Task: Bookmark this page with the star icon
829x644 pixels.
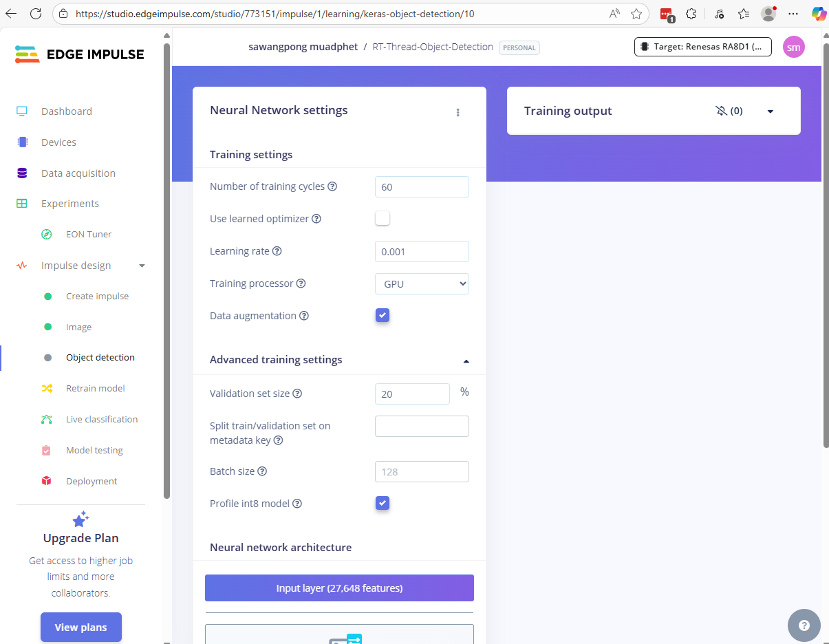Action: (636, 14)
